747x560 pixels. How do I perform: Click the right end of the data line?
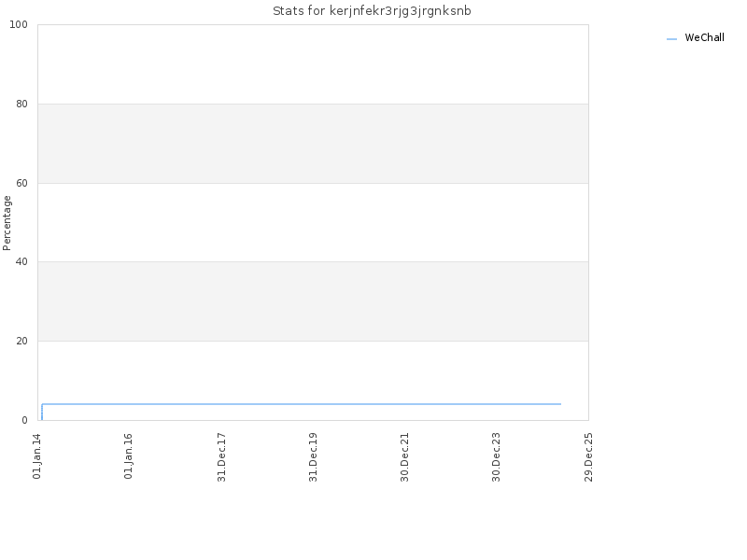click(560, 404)
